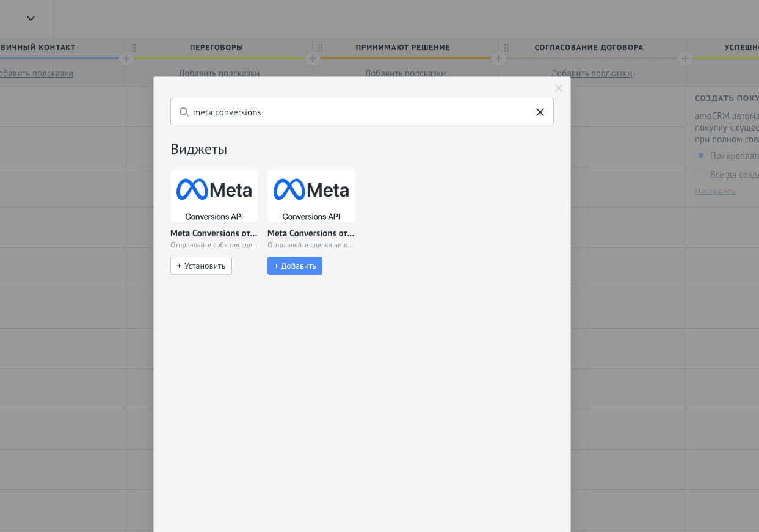Add the second Meta Conversions widget
The width and height of the screenshot is (759, 532).
[x=295, y=266]
